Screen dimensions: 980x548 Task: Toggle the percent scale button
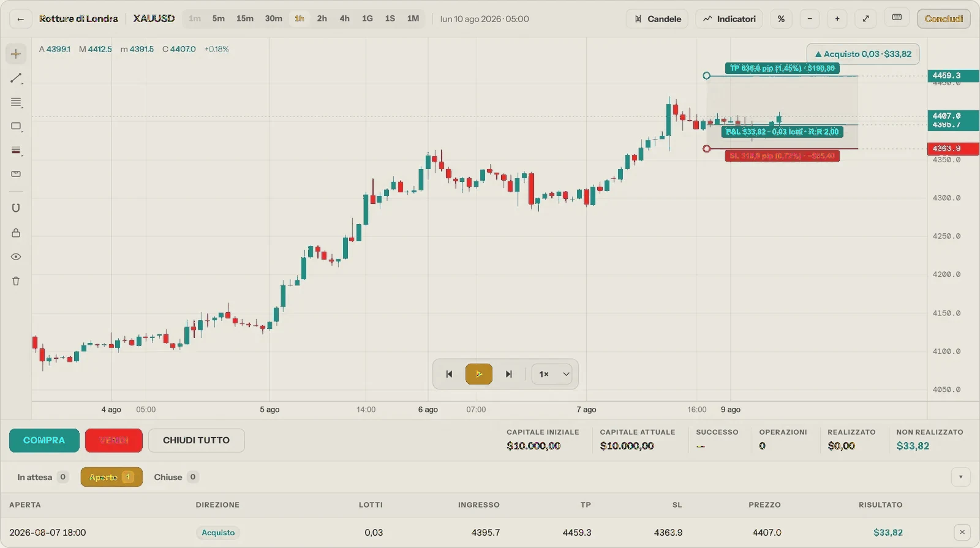(781, 19)
